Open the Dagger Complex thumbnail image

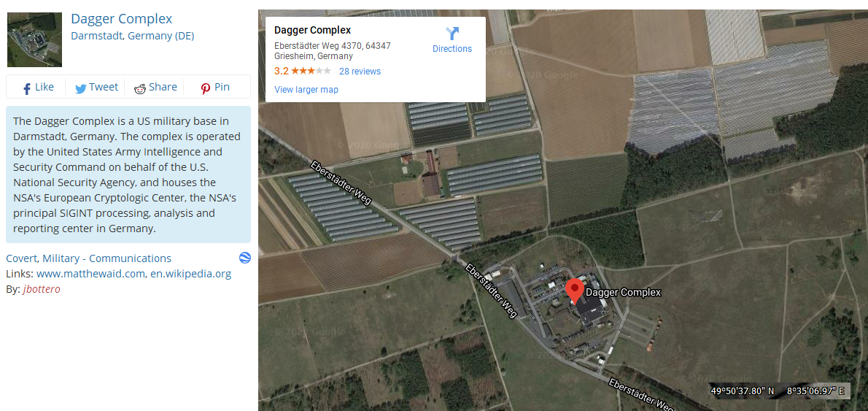tap(34, 39)
